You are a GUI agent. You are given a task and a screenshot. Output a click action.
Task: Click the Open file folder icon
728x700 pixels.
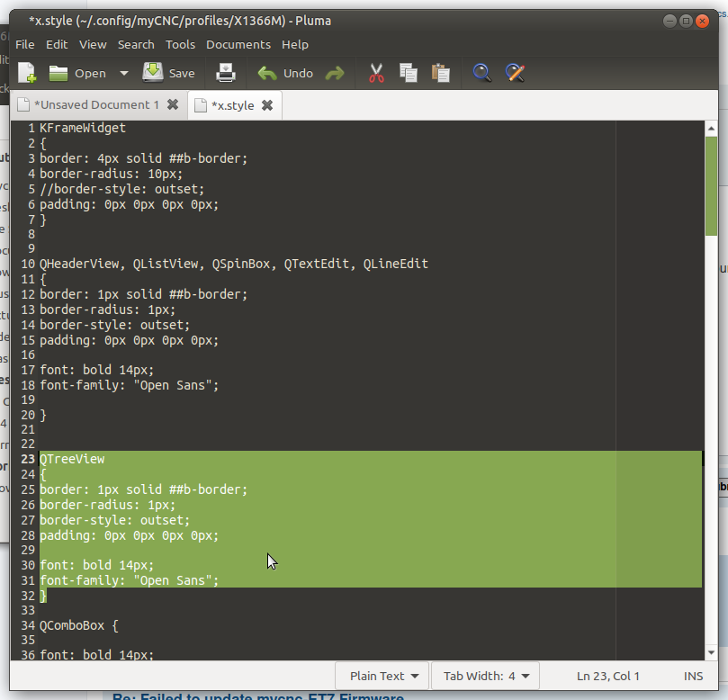[59, 74]
